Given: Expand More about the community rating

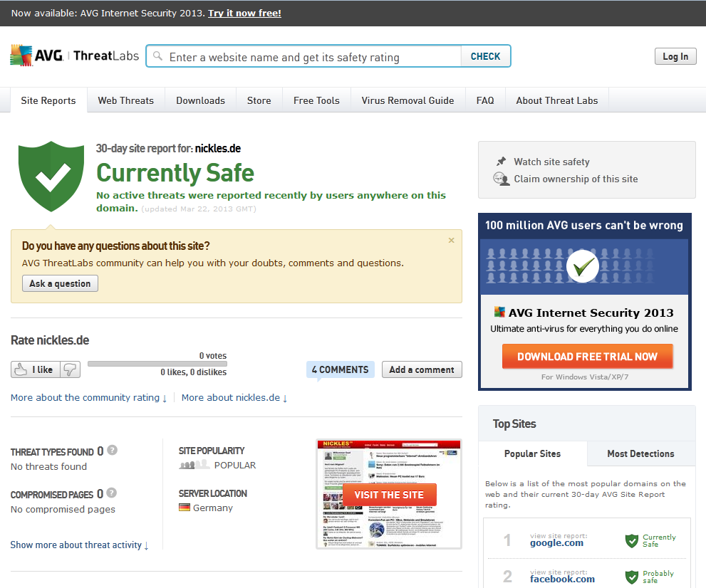Looking at the screenshot, I should pyautogui.click(x=89, y=398).
